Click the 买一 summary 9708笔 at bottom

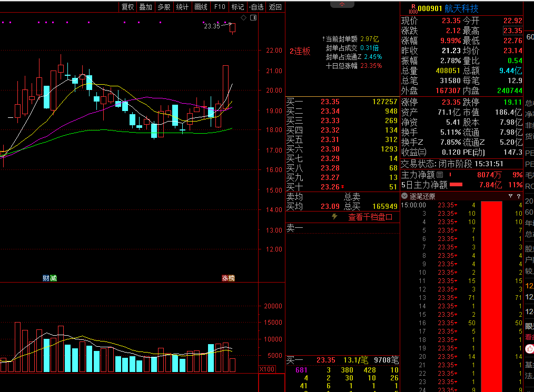pos(386,360)
